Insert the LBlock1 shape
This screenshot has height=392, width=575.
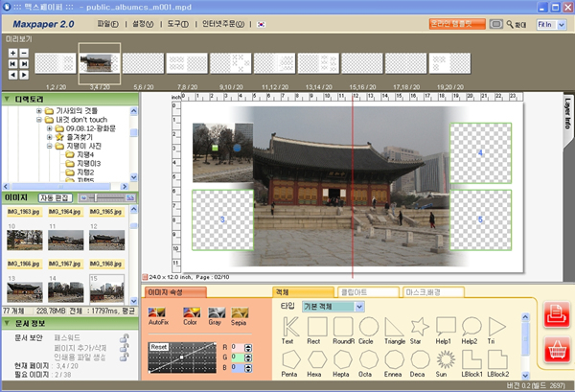click(x=471, y=363)
